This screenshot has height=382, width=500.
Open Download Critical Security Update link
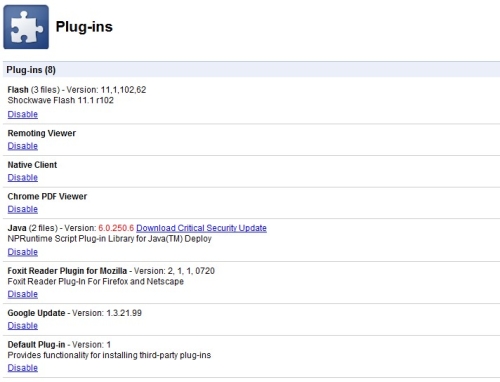(201, 228)
